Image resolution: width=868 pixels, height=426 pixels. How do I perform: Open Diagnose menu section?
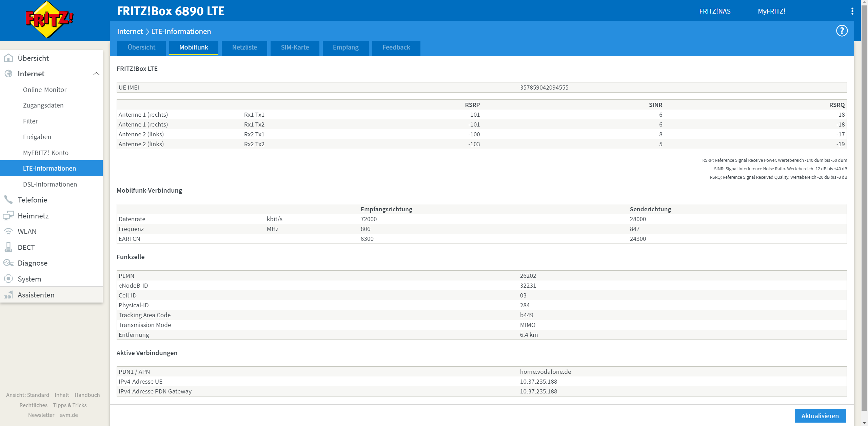point(51,263)
